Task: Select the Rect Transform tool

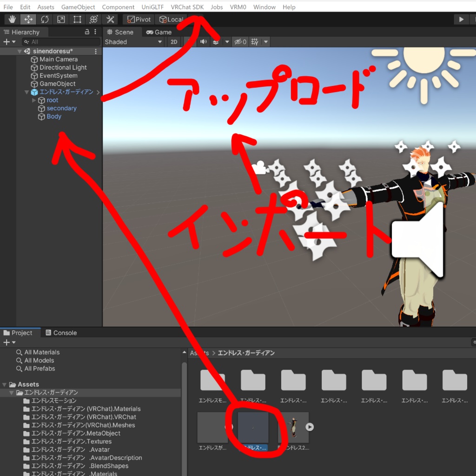Action: (x=77, y=19)
